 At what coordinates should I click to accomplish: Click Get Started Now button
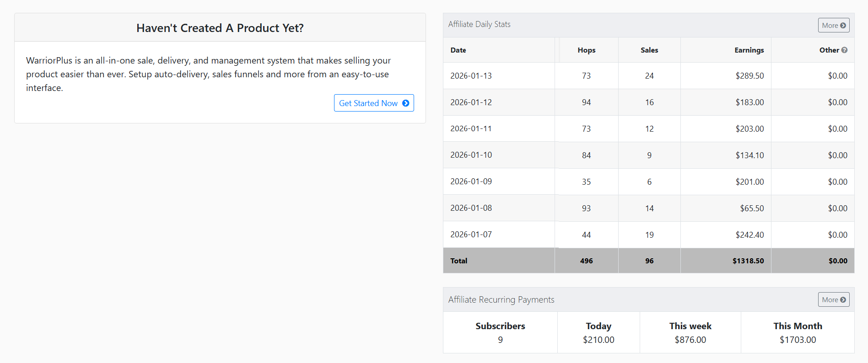coord(373,103)
